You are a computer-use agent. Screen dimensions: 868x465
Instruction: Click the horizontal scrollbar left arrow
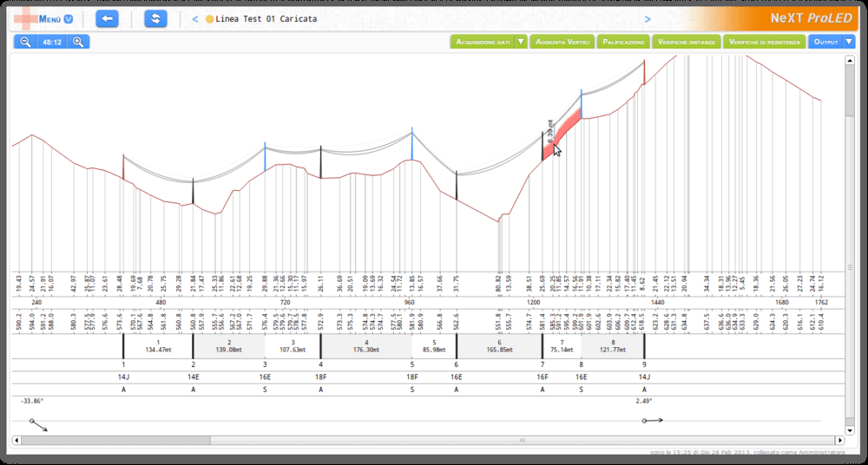[x=16, y=441]
